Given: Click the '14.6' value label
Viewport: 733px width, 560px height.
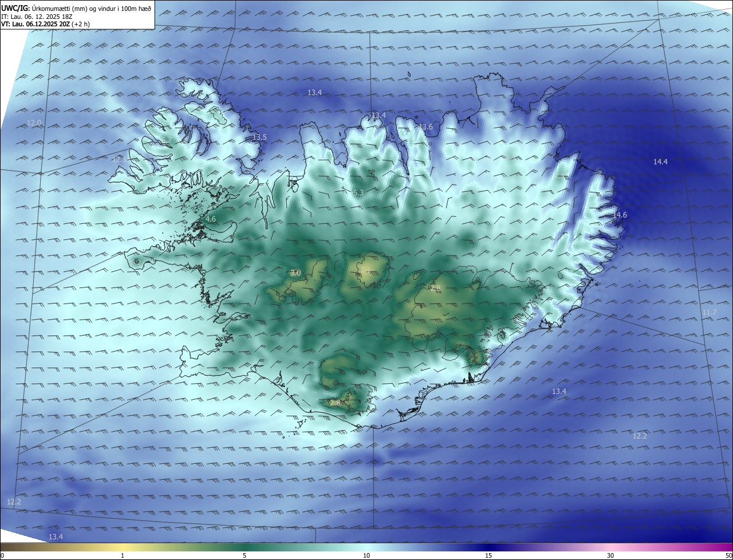Looking at the screenshot, I should point(620,215).
